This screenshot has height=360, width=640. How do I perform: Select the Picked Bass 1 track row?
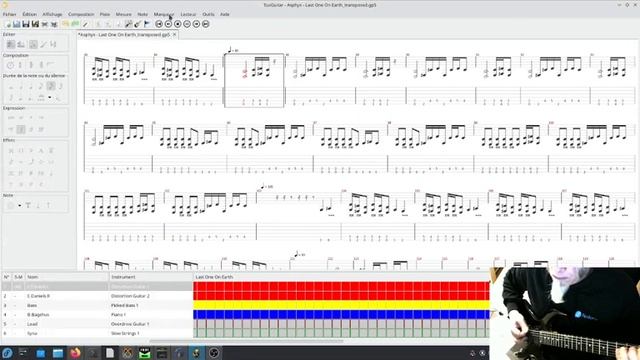97,305
